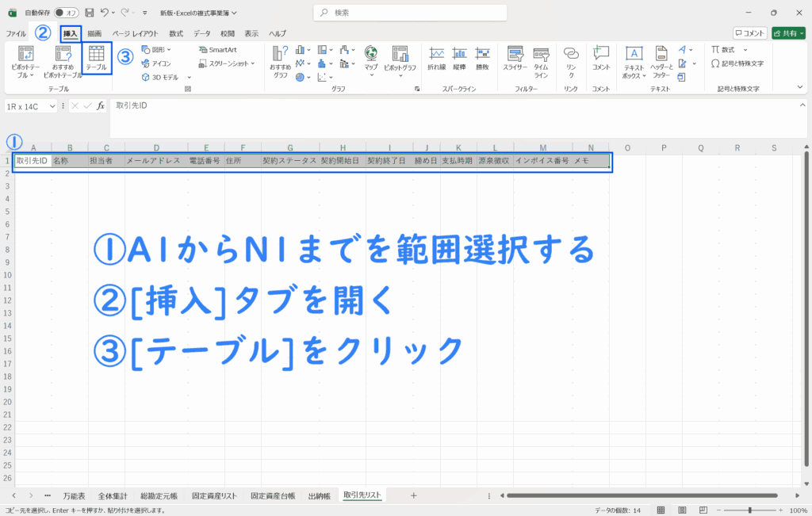Click the SmartArt icon

(x=217, y=49)
